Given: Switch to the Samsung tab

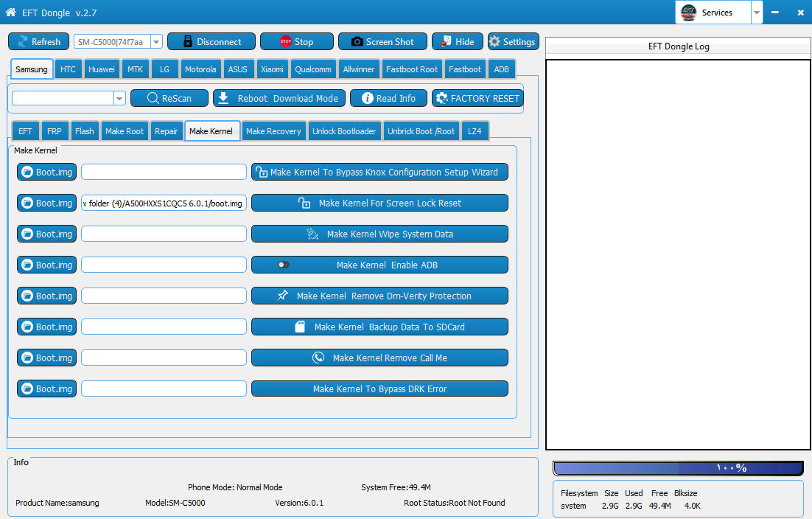Looking at the screenshot, I should pos(32,69).
